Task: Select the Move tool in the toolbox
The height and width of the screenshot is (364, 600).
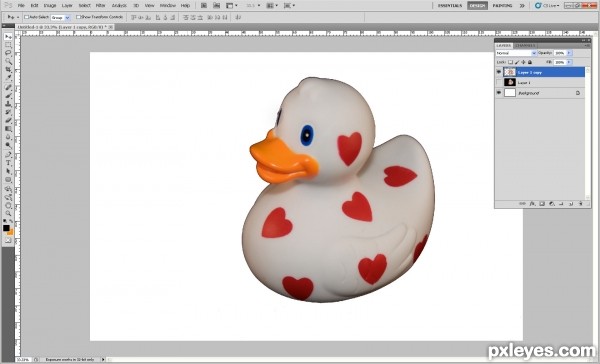Action: tap(8, 36)
